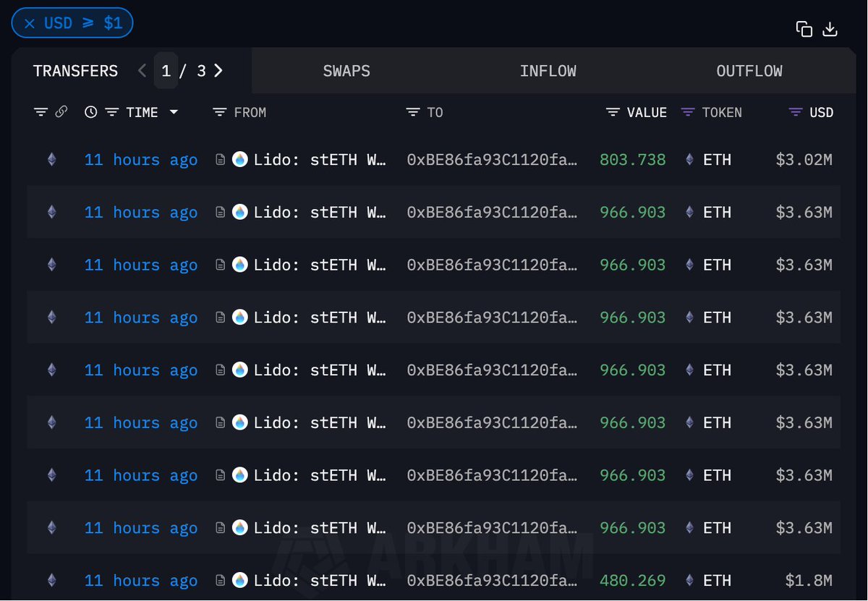868x601 pixels.
Task: Open the 0xBE86fa93C1120fa… address in the $1.8M row
Action: [x=492, y=581]
